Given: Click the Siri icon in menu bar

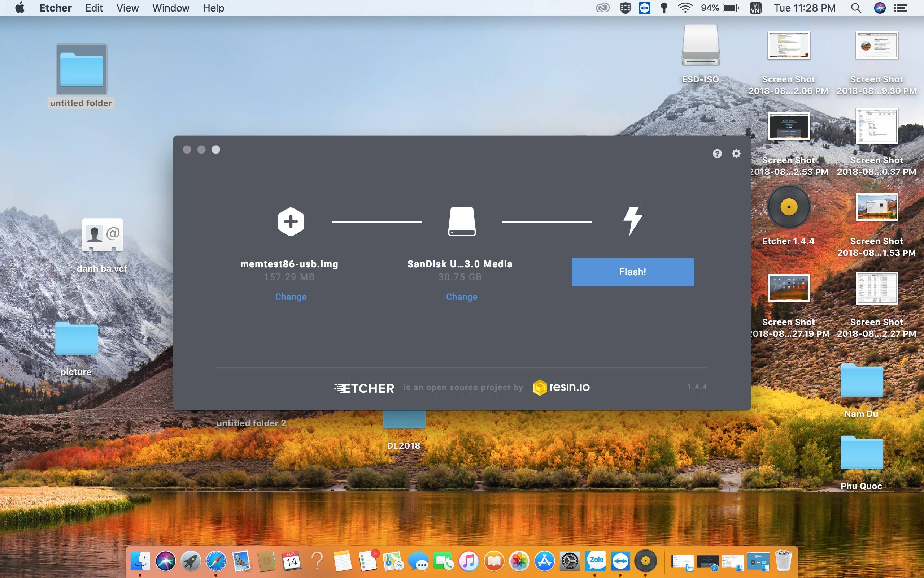Looking at the screenshot, I should 880,8.
